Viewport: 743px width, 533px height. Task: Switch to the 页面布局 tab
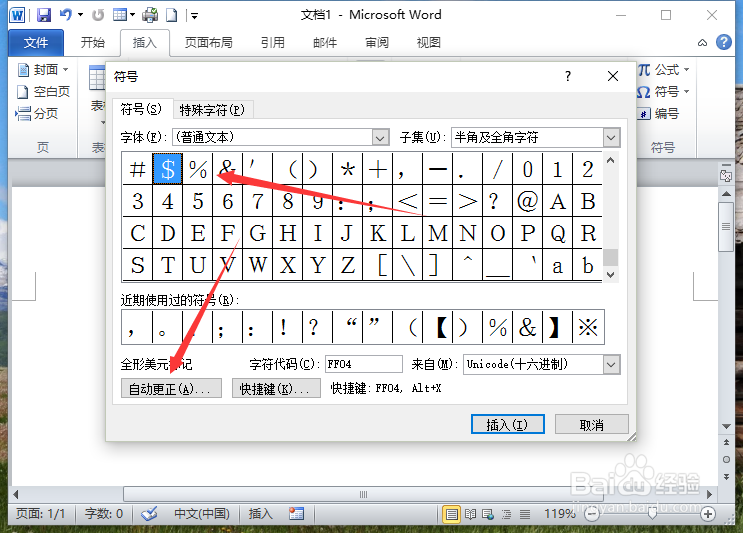pos(208,43)
